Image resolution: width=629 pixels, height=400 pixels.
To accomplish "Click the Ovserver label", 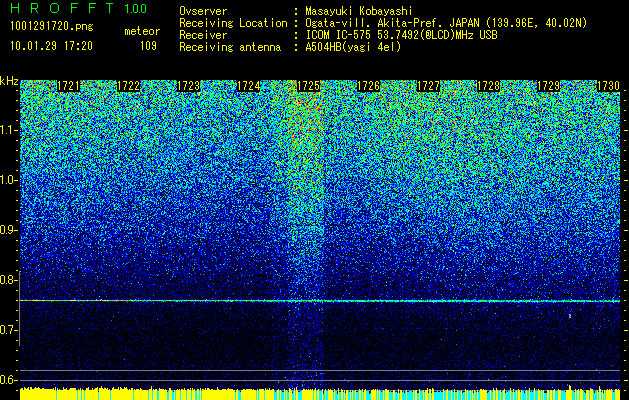I will point(203,11).
